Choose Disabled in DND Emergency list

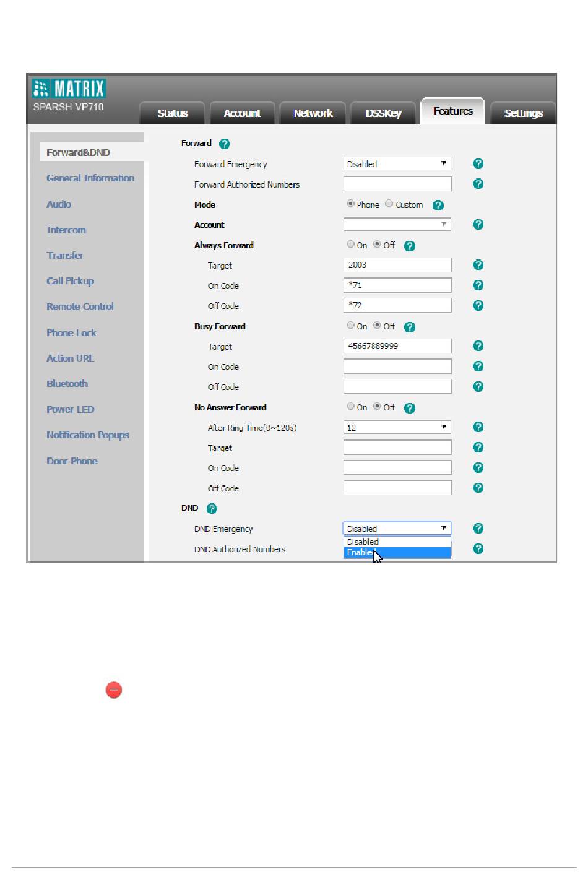pos(397,542)
